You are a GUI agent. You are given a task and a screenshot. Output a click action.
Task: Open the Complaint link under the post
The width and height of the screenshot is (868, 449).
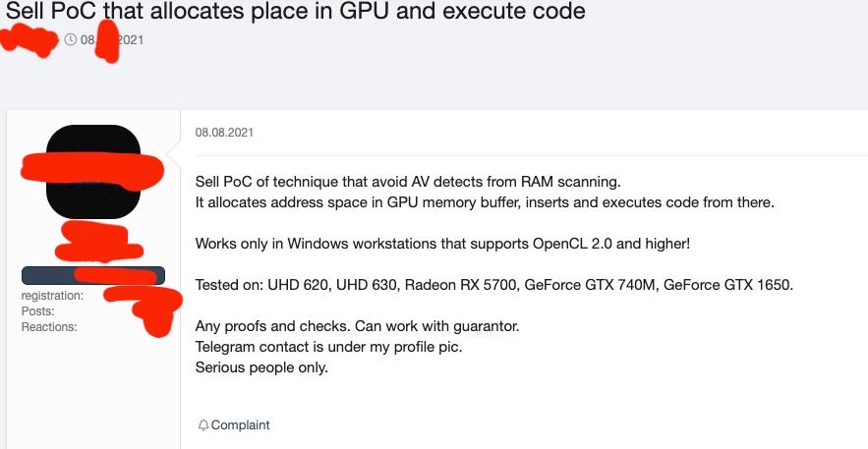tap(240, 425)
